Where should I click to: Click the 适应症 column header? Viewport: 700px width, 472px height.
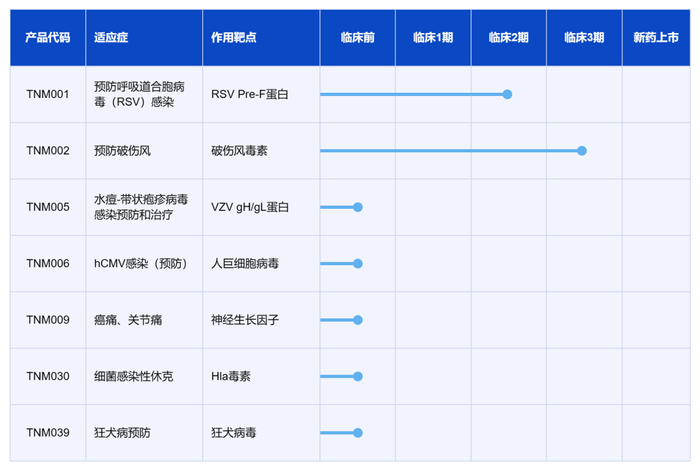(x=144, y=38)
